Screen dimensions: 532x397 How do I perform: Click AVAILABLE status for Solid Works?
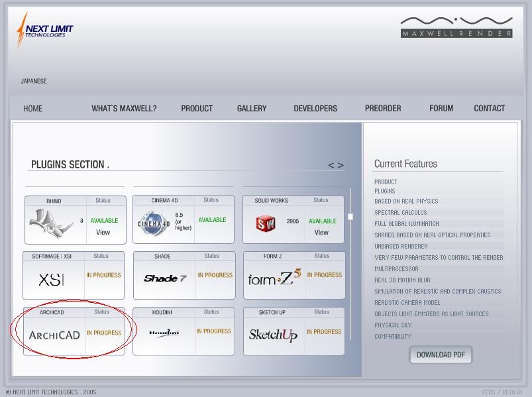[323, 221]
